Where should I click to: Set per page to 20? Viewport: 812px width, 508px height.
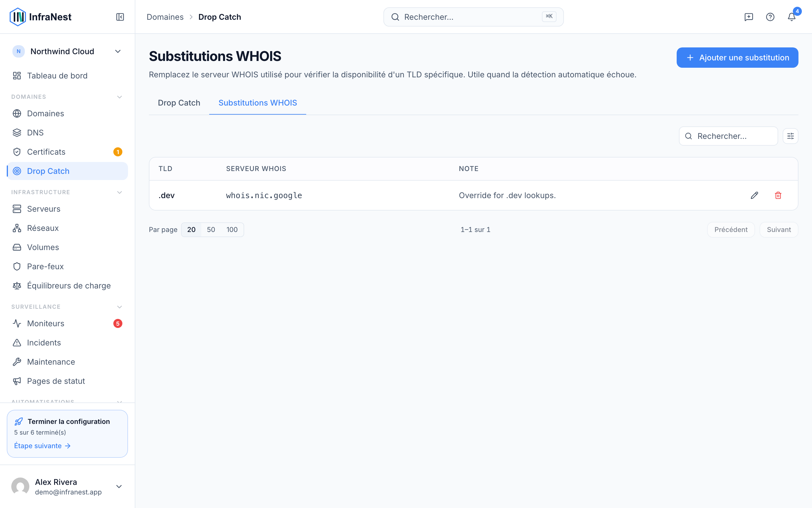point(191,229)
